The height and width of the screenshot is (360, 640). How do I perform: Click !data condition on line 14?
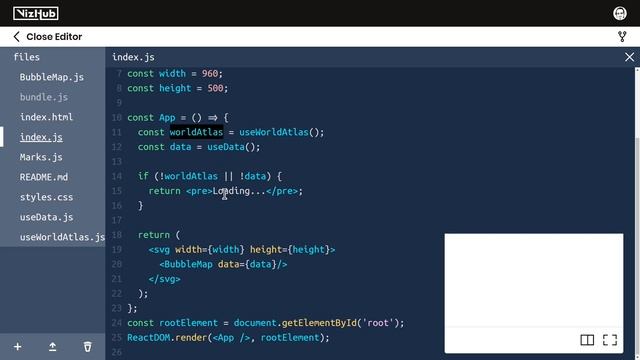pyautogui.click(x=253, y=176)
